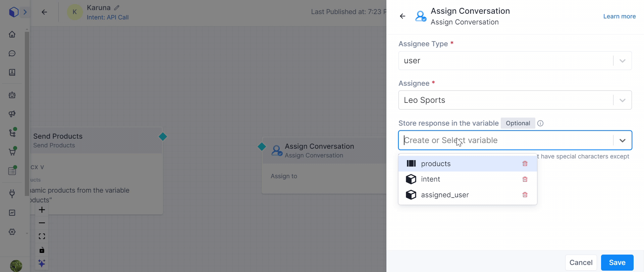Remove the assigned_user variable
Viewport: 644px width, 272px height.
coord(525,195)
